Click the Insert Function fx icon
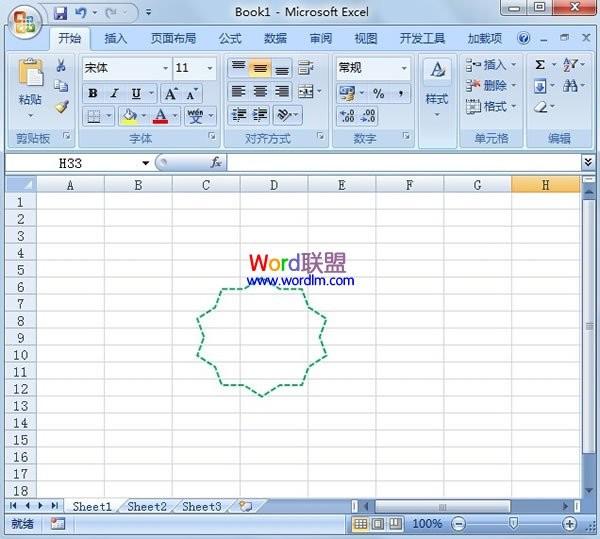 click(215, 162)
